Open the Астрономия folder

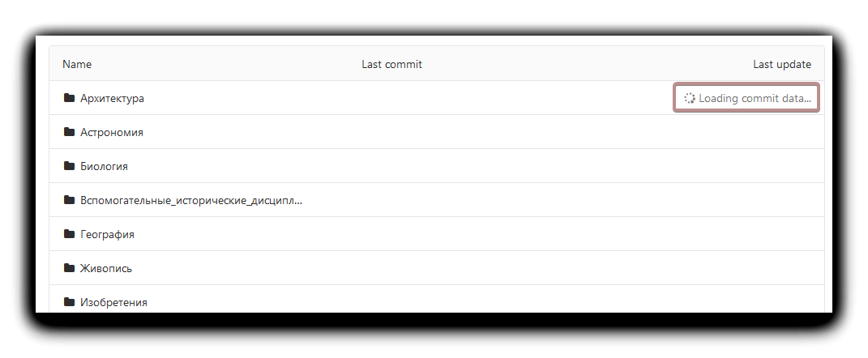(x=112, y=132)
